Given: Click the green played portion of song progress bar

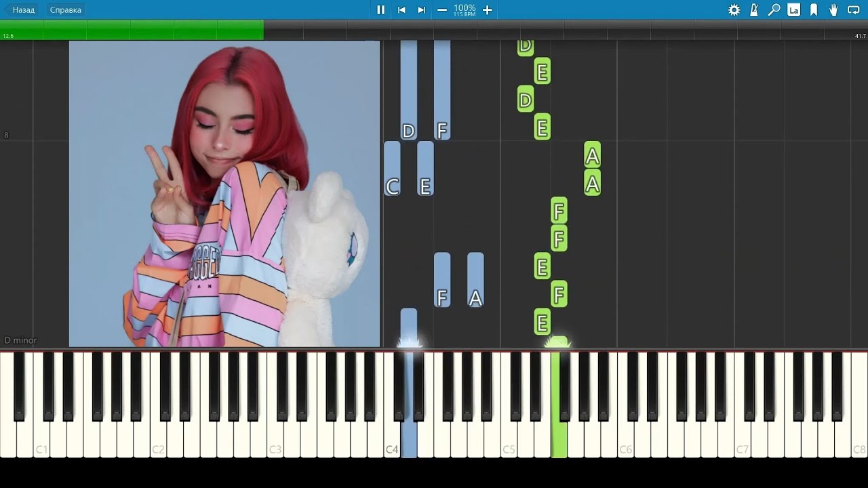Looking at the screenshot, I should click(x=132, y=30).
